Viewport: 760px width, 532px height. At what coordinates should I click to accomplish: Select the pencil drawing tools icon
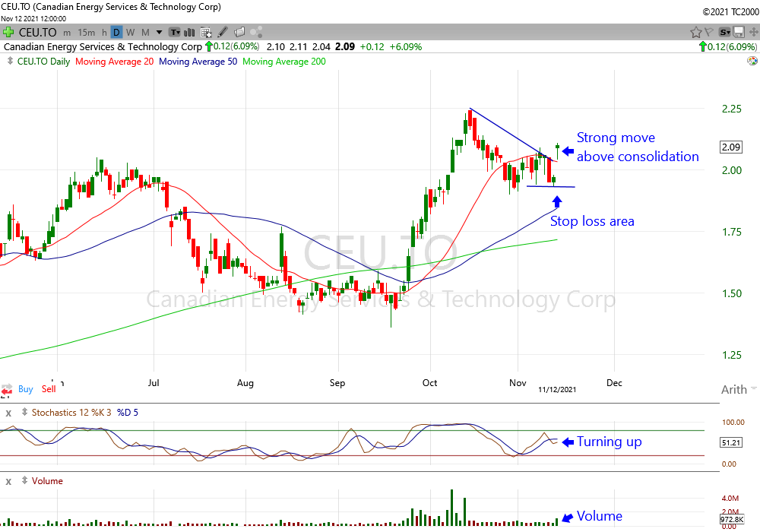[223, 32]
